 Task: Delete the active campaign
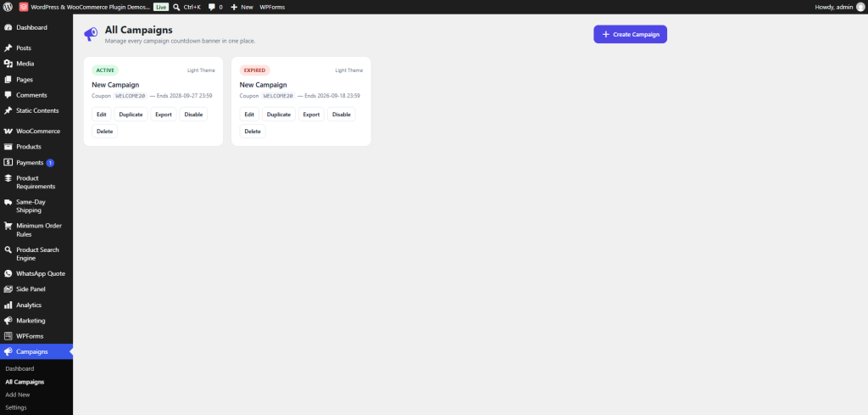tap(104, 132)
